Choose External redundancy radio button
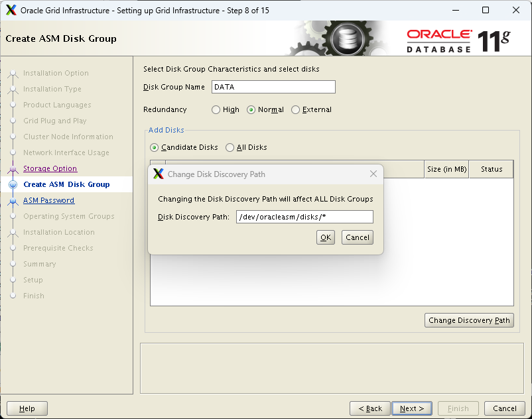The height and width of the screenshot is (419, 532). 295,110
